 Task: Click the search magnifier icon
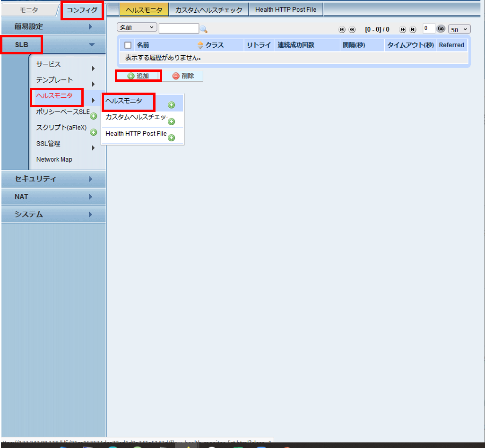tap(204, 29)
